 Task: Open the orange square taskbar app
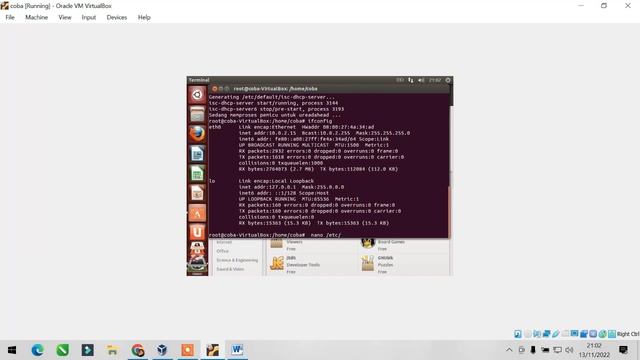187,350
